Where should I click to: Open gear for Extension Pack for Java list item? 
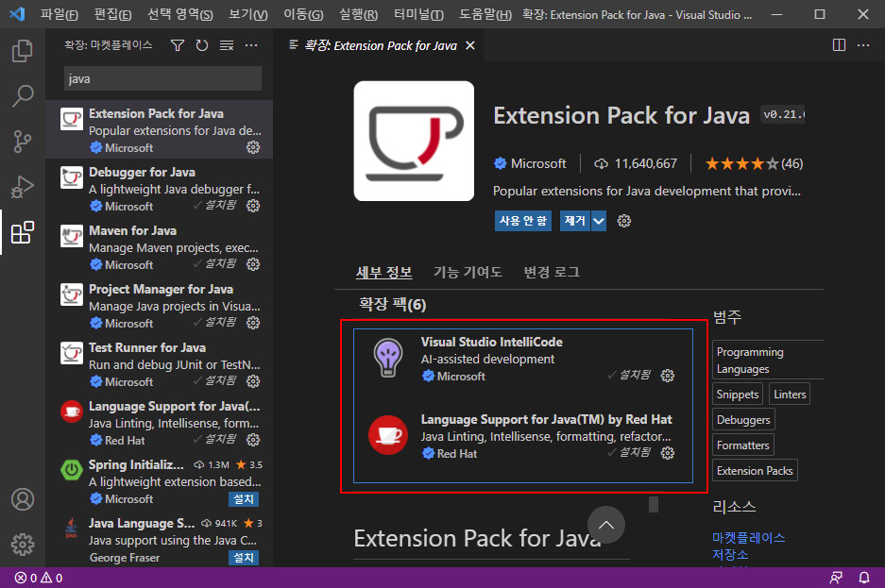253,147
